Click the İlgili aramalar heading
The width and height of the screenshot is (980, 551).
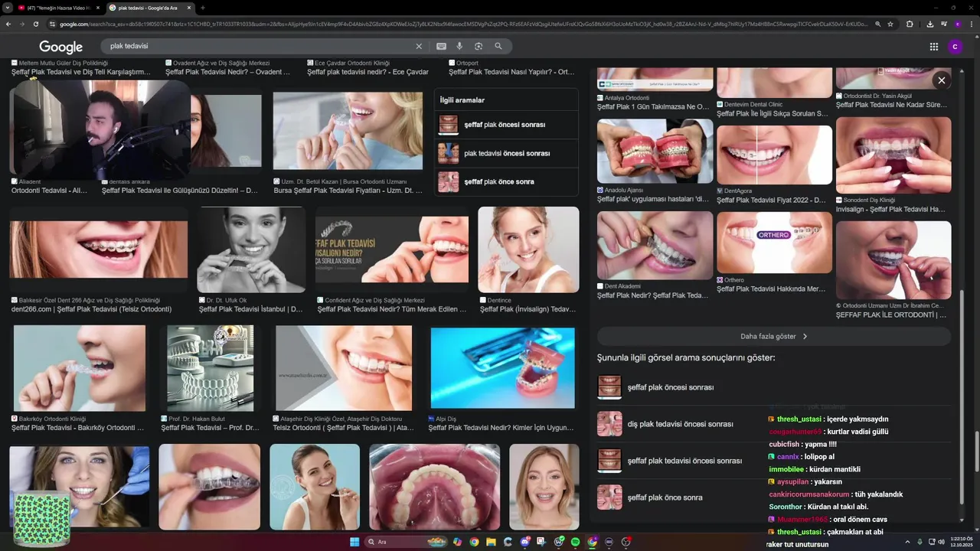(462, 100)
